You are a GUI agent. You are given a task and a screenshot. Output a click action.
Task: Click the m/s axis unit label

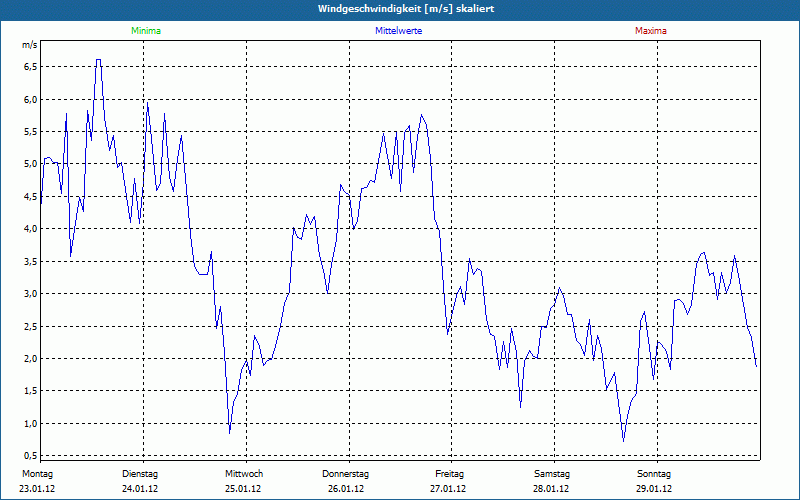coord(30,45)
